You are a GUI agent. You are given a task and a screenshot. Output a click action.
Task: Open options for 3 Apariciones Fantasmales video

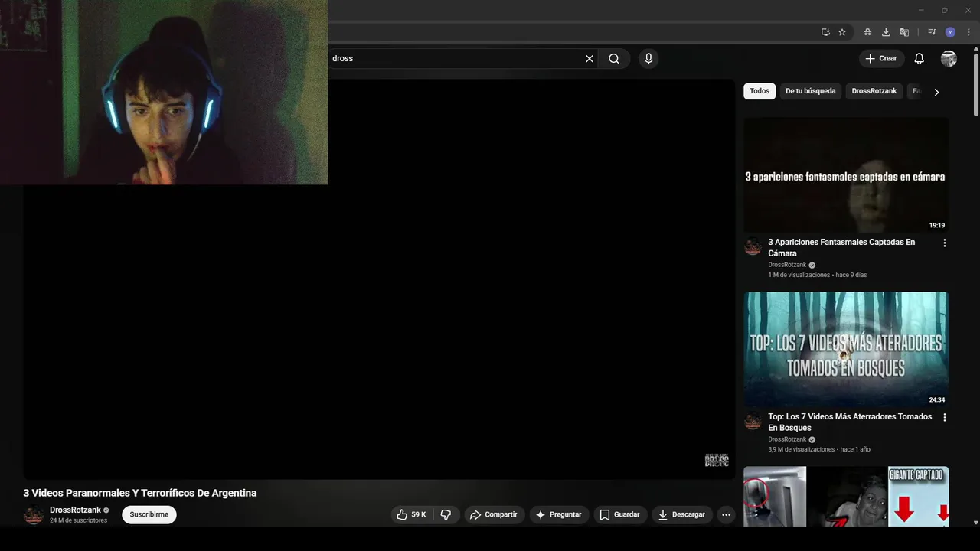tap(944, 243)
